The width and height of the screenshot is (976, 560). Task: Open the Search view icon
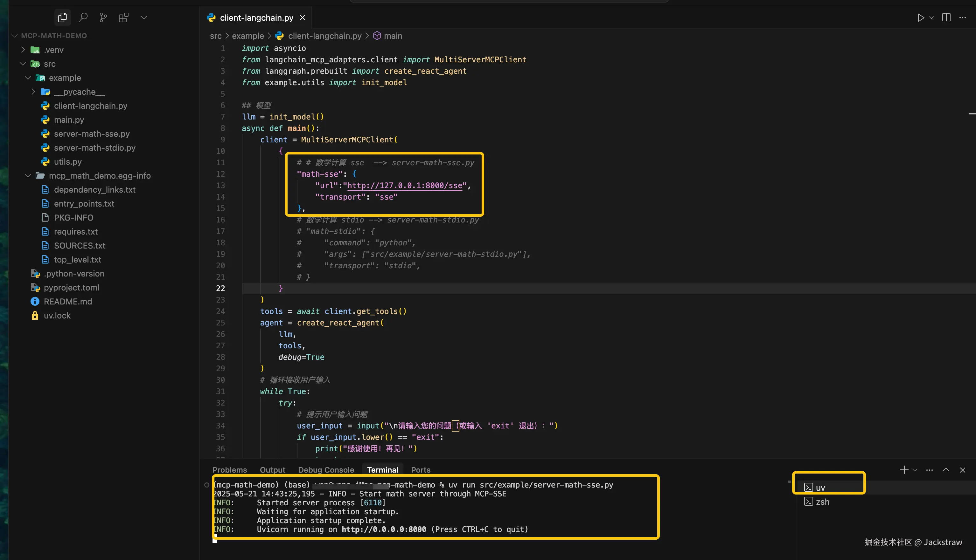[x=83, y=17]
